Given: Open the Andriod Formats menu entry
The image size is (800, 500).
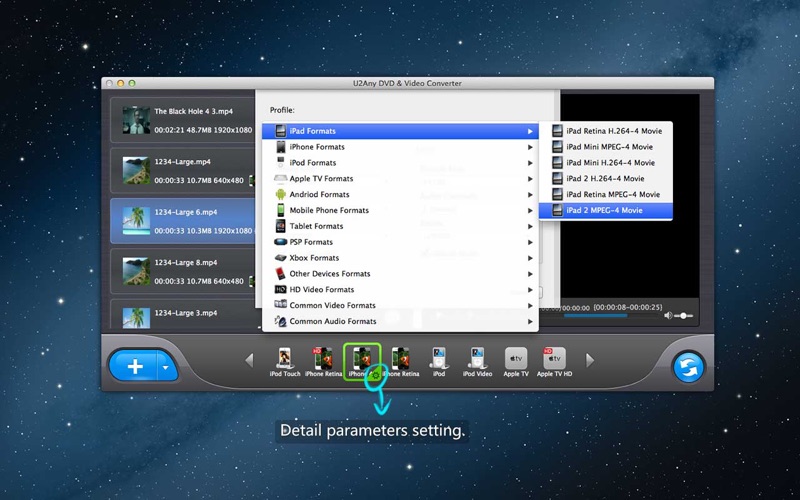Looking at the screenshot, I should tap(400, 194).
